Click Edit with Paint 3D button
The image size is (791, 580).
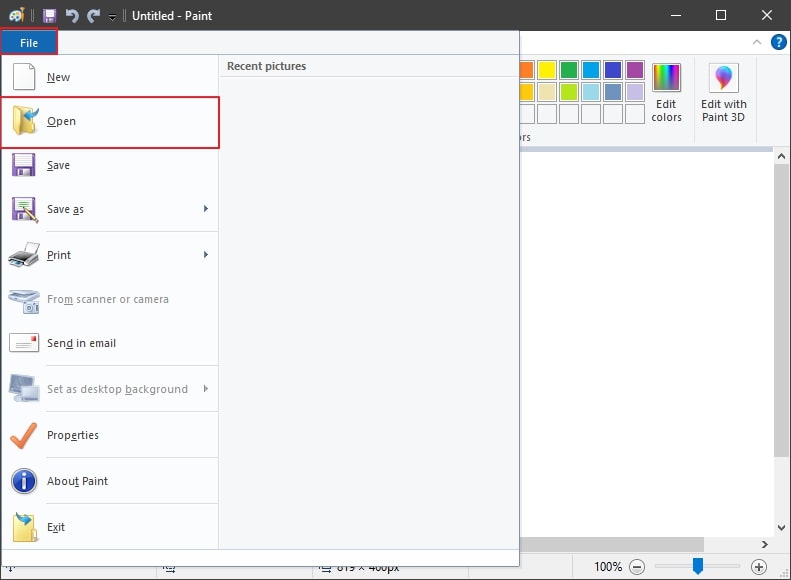723,93
